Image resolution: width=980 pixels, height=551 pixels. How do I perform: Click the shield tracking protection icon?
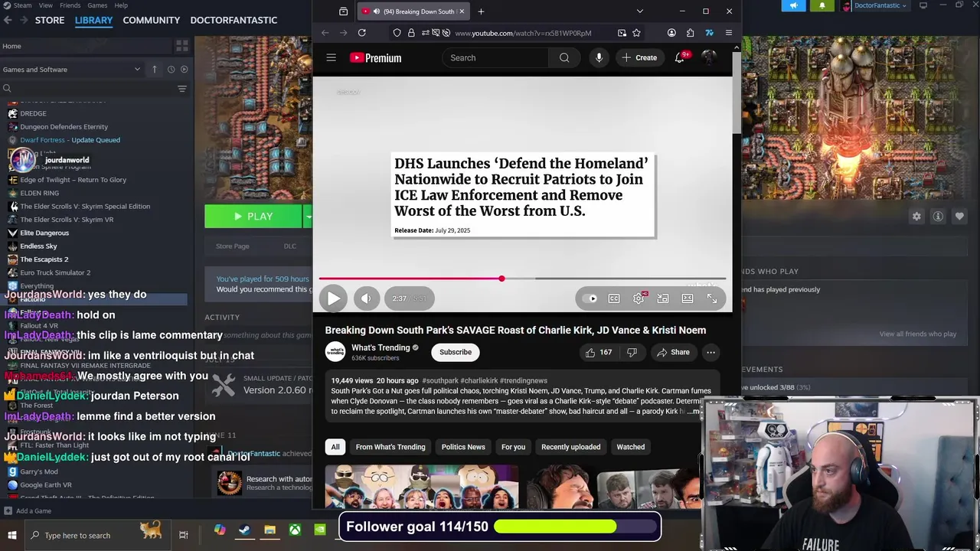pos(397,33)
